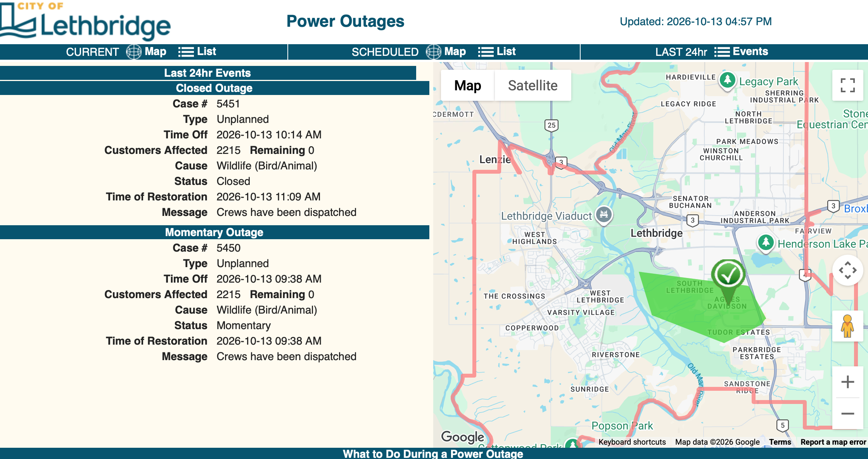Select the Street View pegman icon

[847, 326]
